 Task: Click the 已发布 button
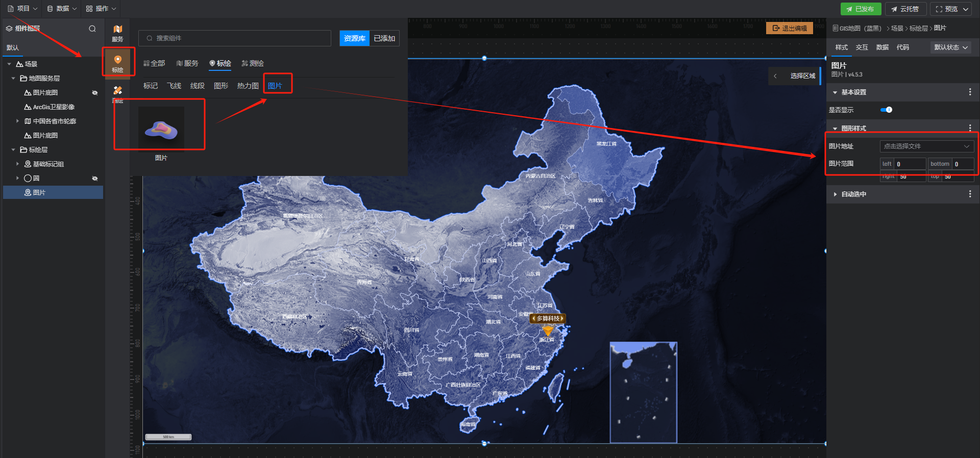[x=861, y=9]
